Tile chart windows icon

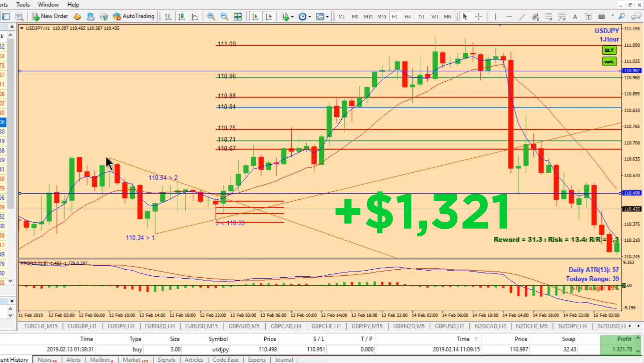pos(238,16)
